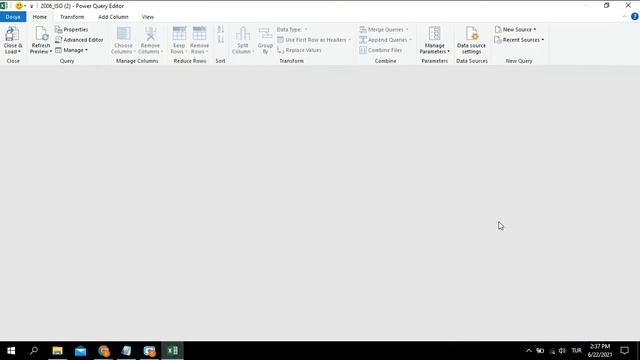This screenshot has height=360, width=640.
Task: Open Data source settings
Action: tap(471, 40)
